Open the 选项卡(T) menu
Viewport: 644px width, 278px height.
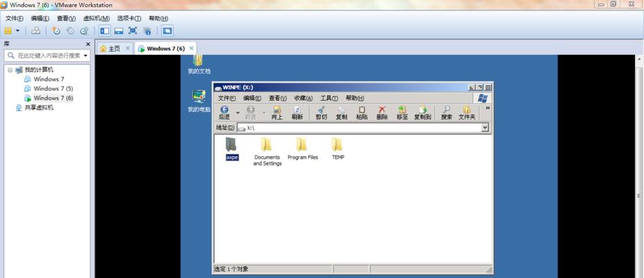point(129,19)
